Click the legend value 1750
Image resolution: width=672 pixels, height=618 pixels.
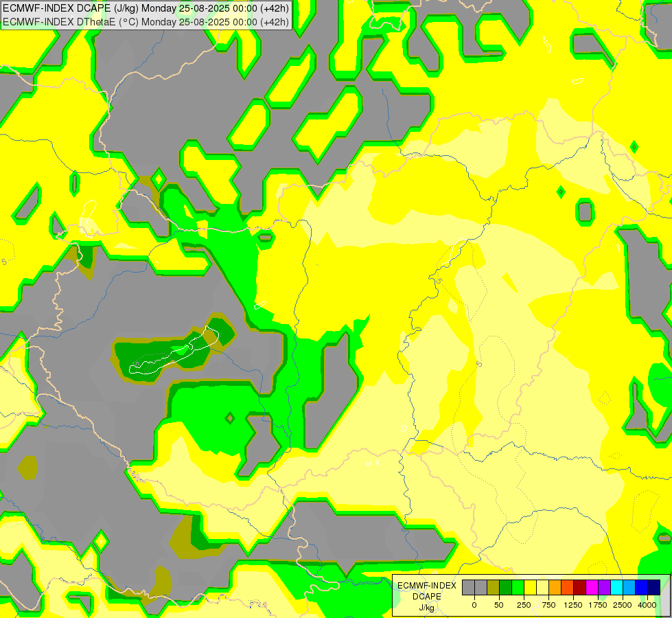tap(598, 605)
